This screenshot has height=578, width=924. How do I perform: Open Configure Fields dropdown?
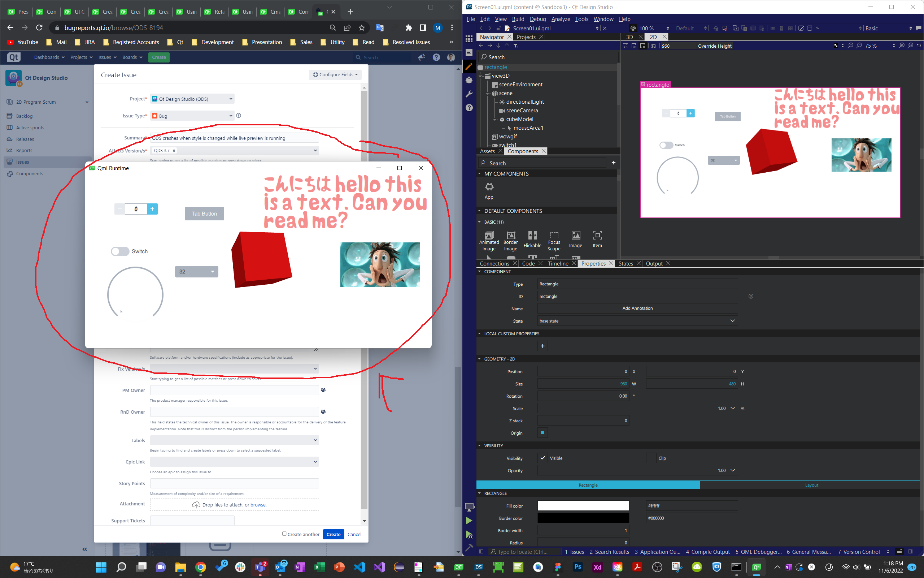(x=335, y=74)
